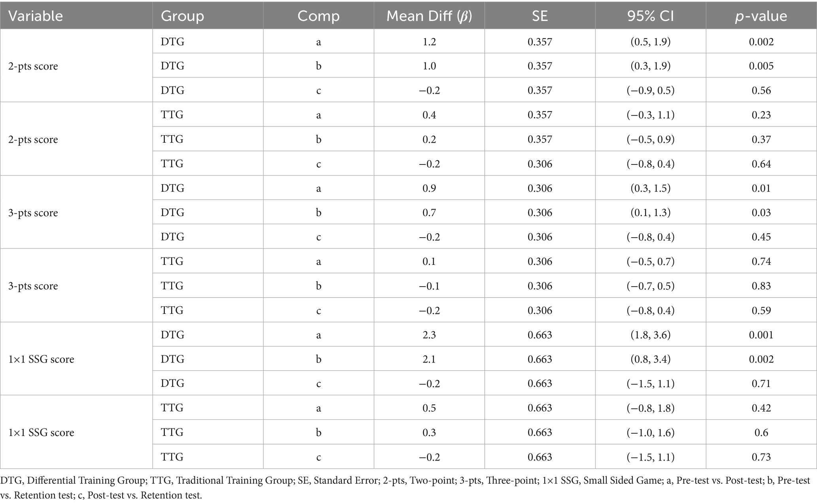Select the mean difference value 2.3
Viewport: 817px width, 504px height.
coord(429,335)
